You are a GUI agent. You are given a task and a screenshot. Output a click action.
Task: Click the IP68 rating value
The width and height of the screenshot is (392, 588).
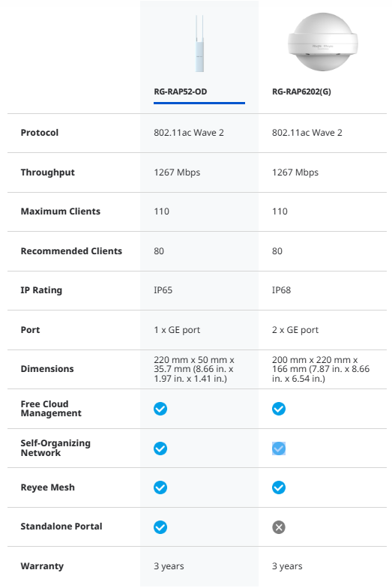click(282, 290)
